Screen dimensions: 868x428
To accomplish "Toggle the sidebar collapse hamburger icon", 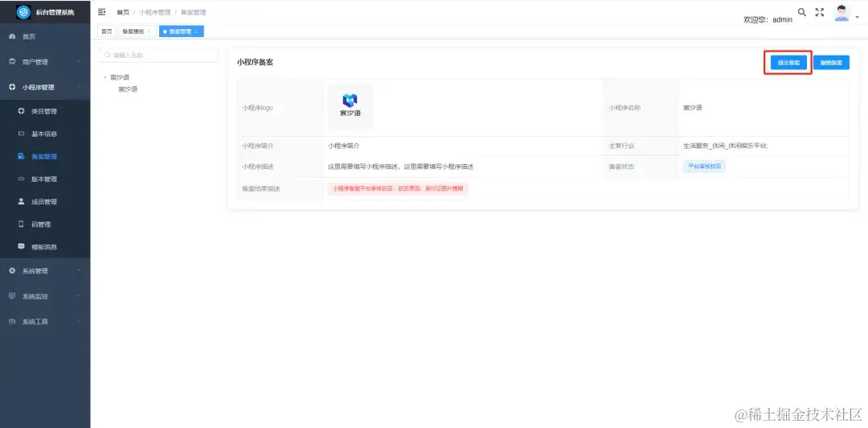I will (x=102, y=11).
